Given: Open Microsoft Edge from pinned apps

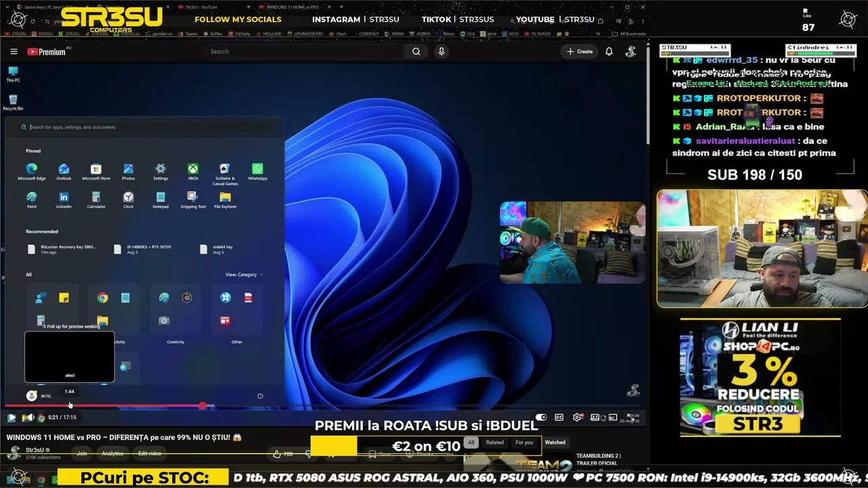Looking at the screenshot, I should pyautogui.click(x=31, y=171).
